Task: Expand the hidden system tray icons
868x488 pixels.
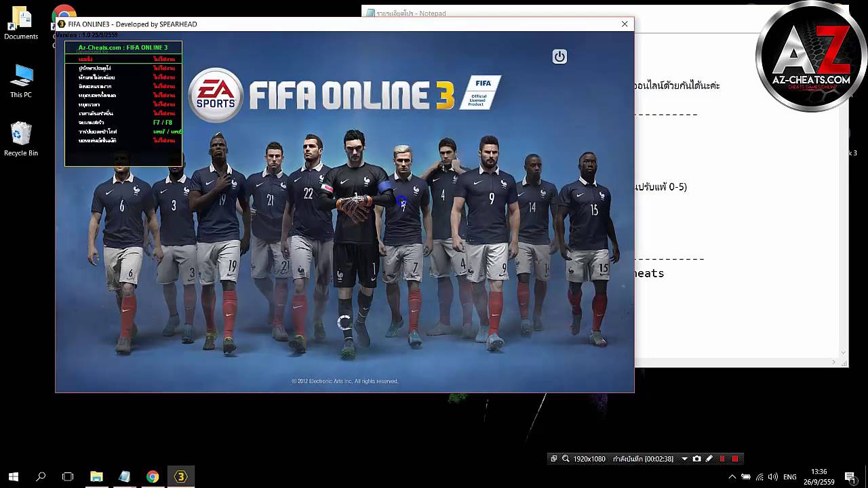Action: coord(732,477)
